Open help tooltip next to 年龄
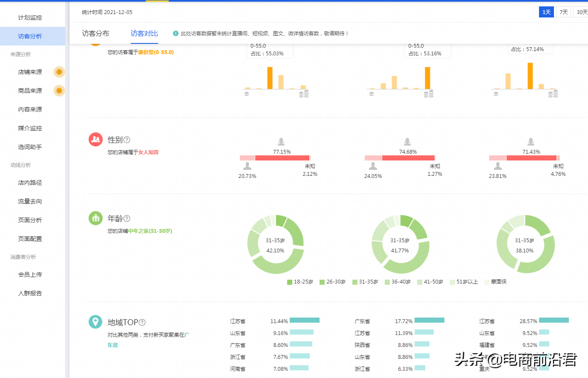Screen dimensions: 588x378 click(x=127, y=218)
